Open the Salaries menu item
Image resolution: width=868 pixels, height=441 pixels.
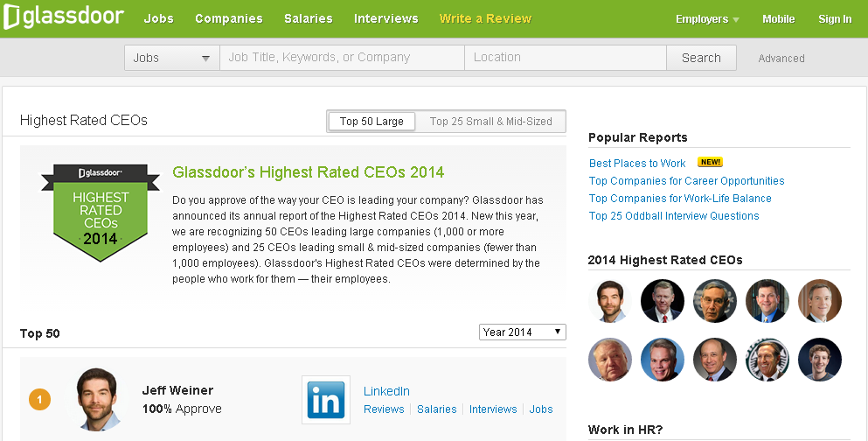(x=308, y=18)
